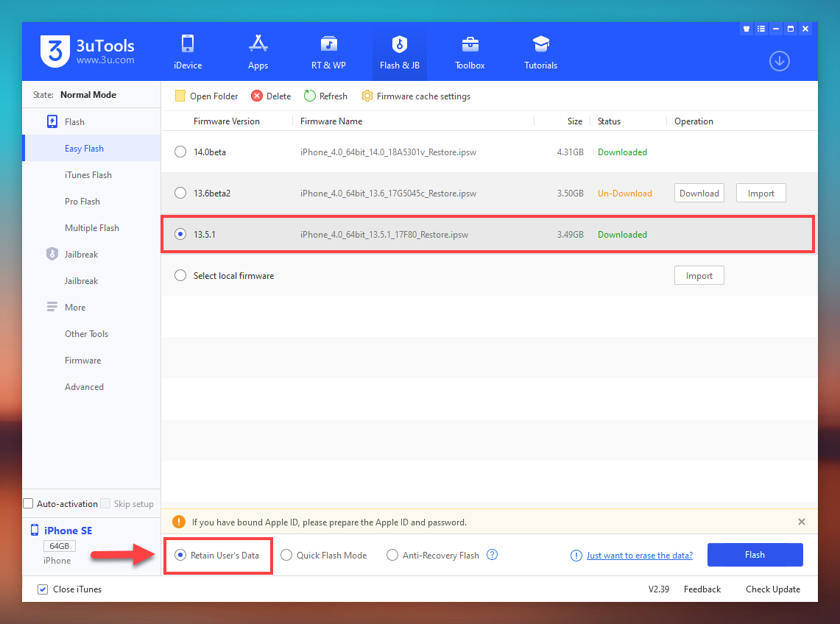Select the Quick Flash Mode radio button
The width and height of the screenshot is (840, 624).
pos(286,556)
